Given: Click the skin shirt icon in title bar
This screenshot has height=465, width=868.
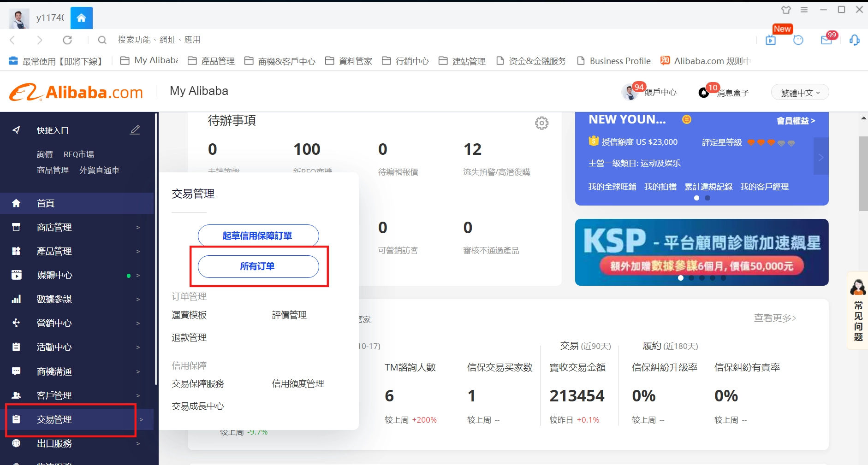Looking at the screenshot, I should pyautogui.click(x=786, y=10).
